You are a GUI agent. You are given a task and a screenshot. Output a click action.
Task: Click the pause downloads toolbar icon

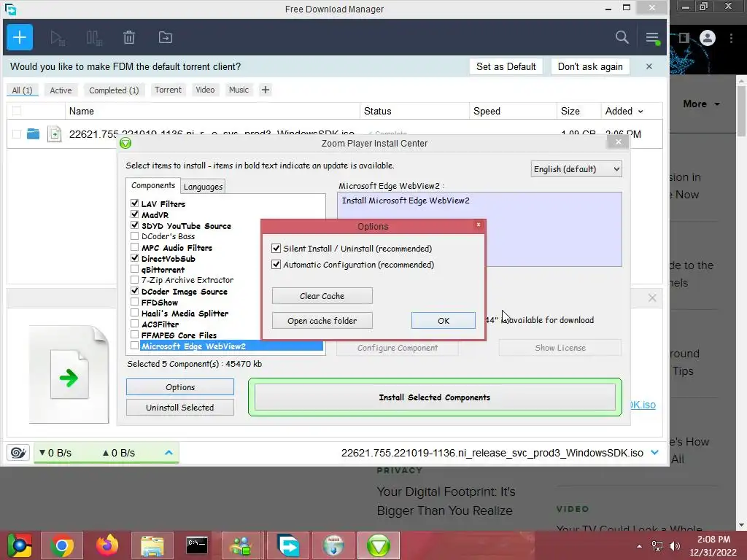tap(94, 38)
